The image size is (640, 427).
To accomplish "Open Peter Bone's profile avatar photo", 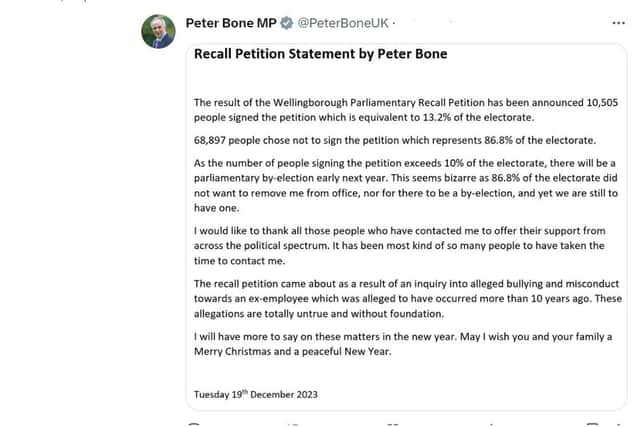I will (x=158, y=32).
